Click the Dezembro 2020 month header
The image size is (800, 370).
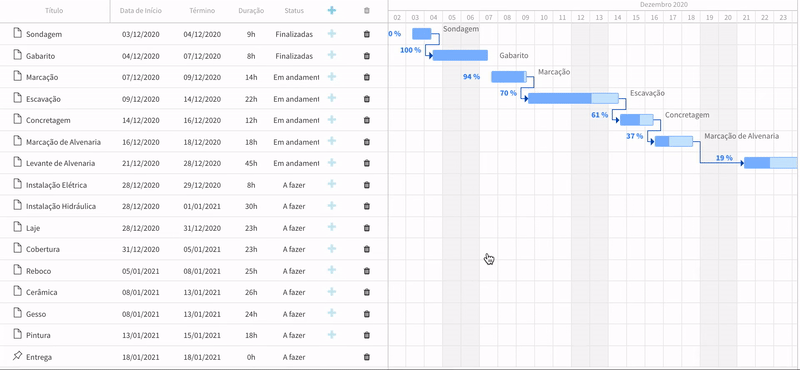(664, 5)
